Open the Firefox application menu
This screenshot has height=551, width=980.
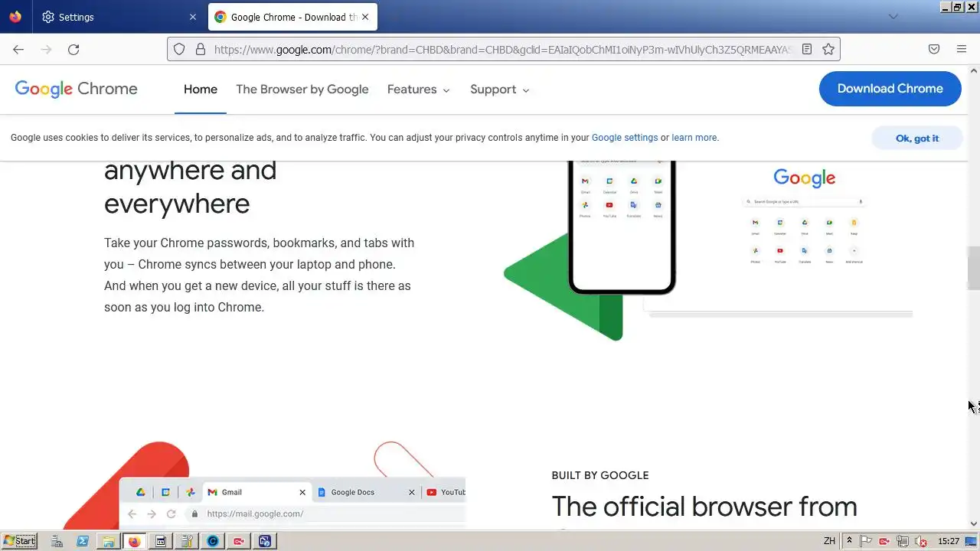coord(962,49)
